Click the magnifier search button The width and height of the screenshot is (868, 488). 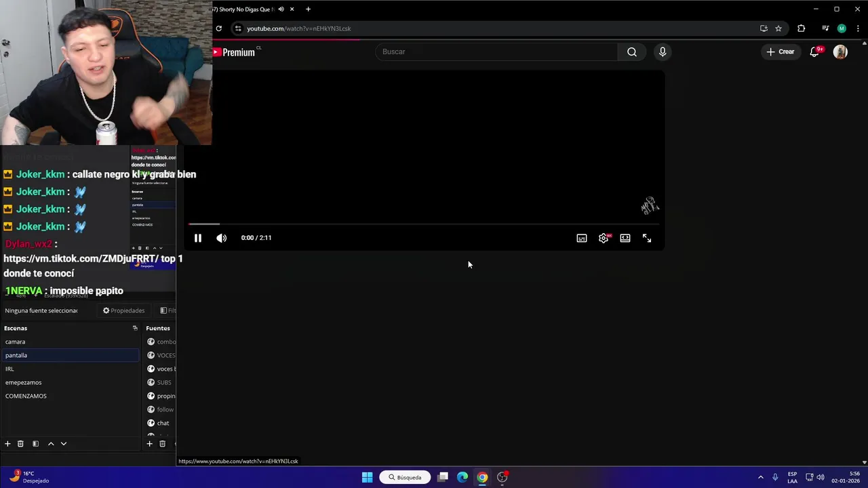632,52
